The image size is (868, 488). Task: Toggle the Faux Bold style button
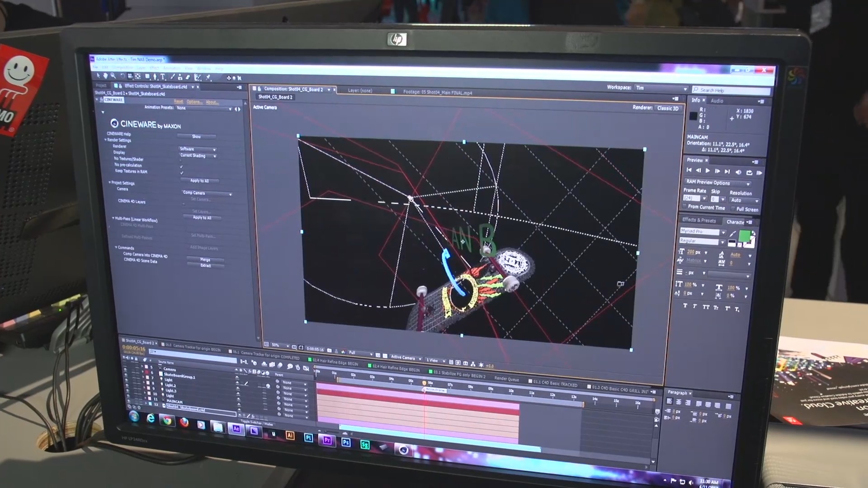click(685, 305)
